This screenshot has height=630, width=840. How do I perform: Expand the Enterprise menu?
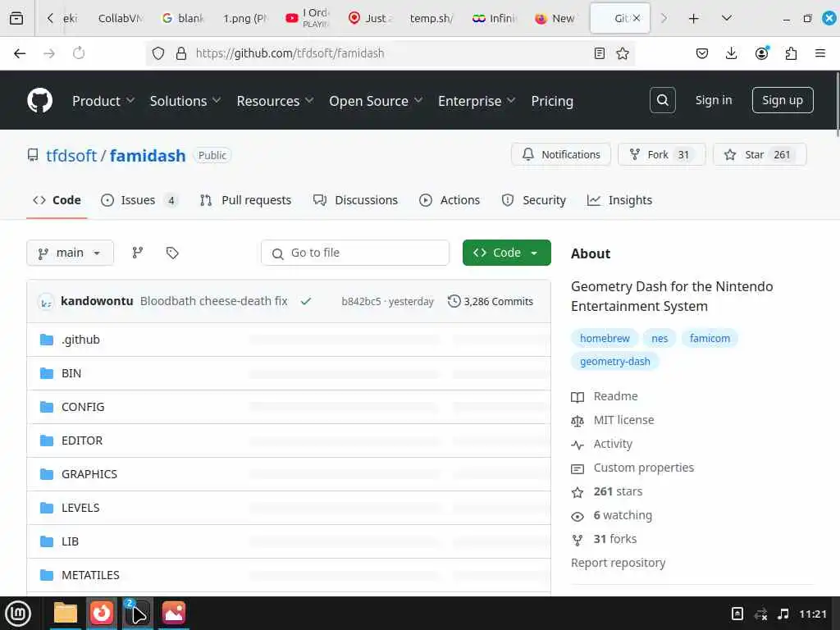(x=477, y=101)
